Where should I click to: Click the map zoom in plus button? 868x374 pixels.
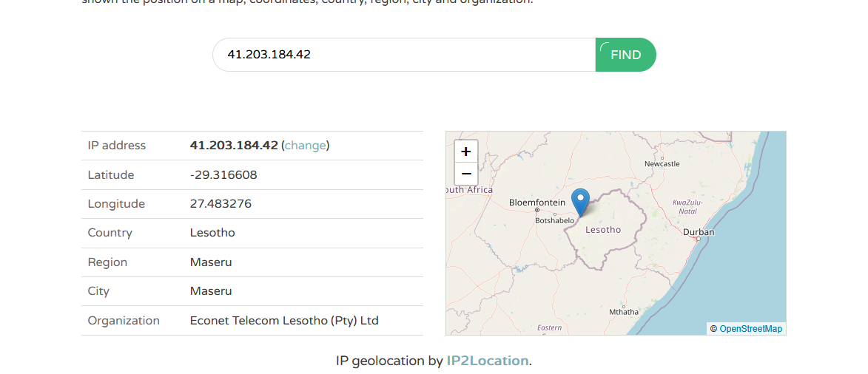pyautogui.click(x=465, y=152)
